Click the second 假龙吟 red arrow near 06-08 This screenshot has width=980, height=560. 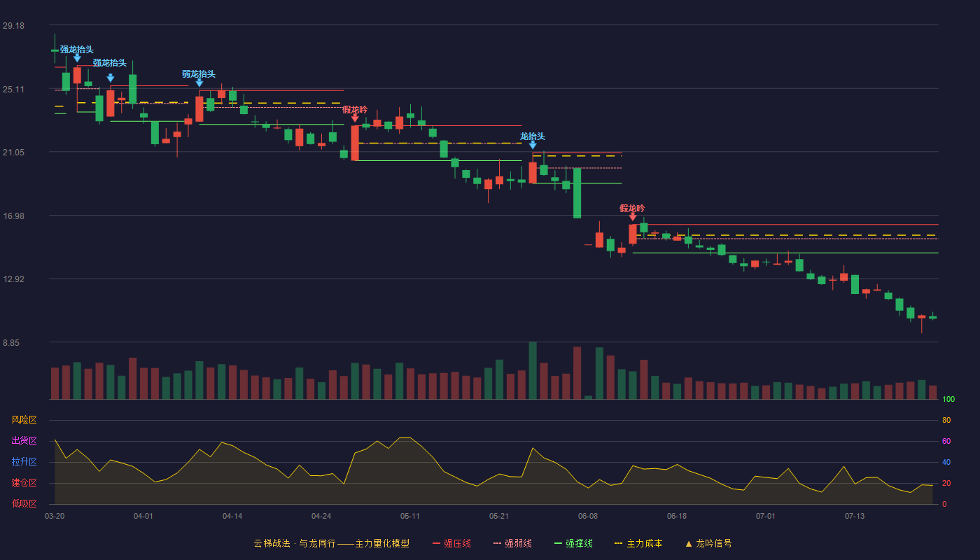(x=633, y=217)
